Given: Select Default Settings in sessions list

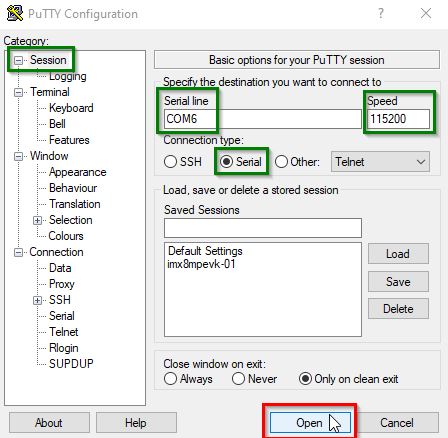Looking at the screenshot, I should coord(205,251).
